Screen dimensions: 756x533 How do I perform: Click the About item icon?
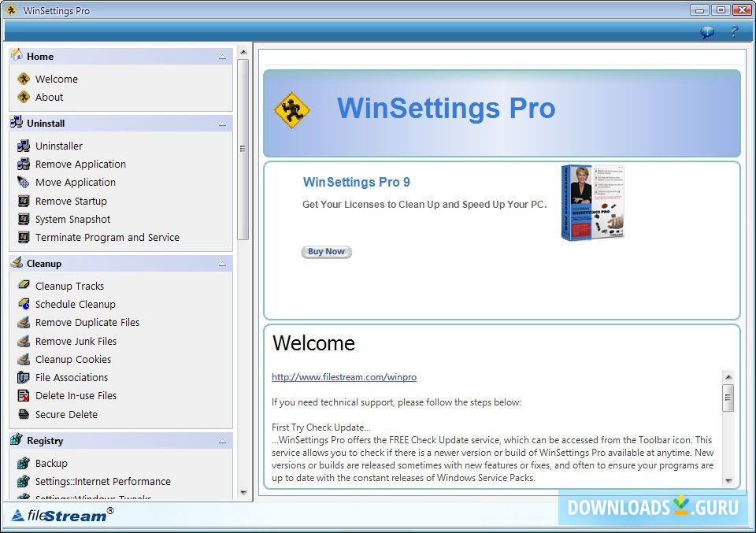pos(24,97)
